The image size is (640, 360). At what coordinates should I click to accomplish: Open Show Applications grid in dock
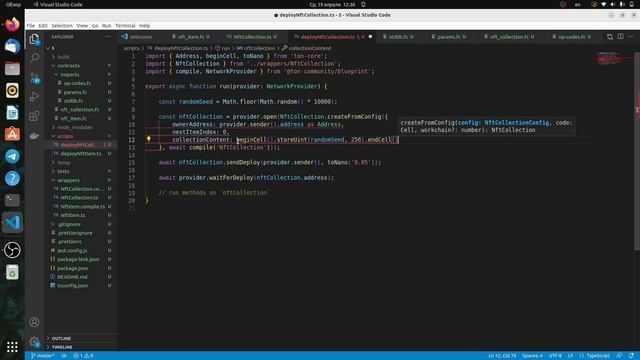tap(12, 347)
